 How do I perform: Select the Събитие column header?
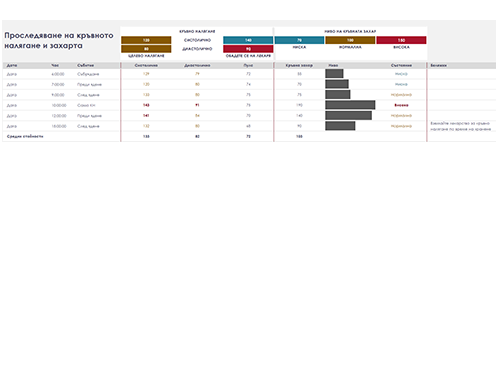click(85, 65)
